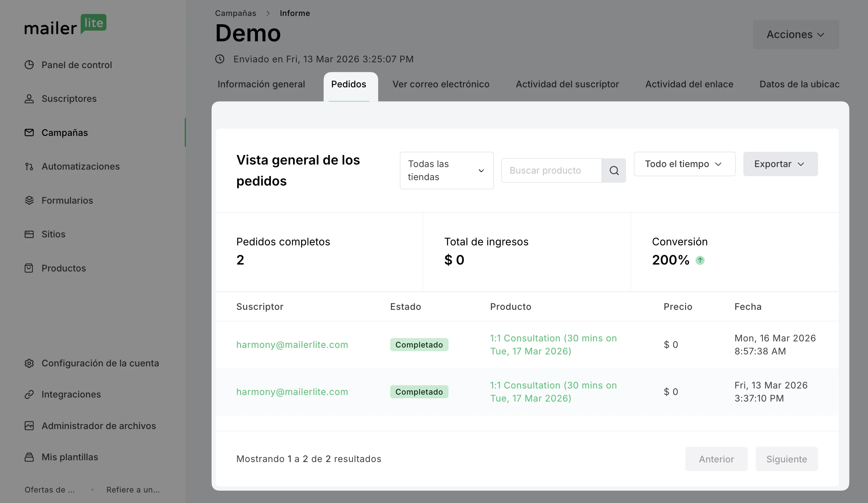Click the MailerLite logo
This screenshot has height=503, width=868.
click(66, 25)
